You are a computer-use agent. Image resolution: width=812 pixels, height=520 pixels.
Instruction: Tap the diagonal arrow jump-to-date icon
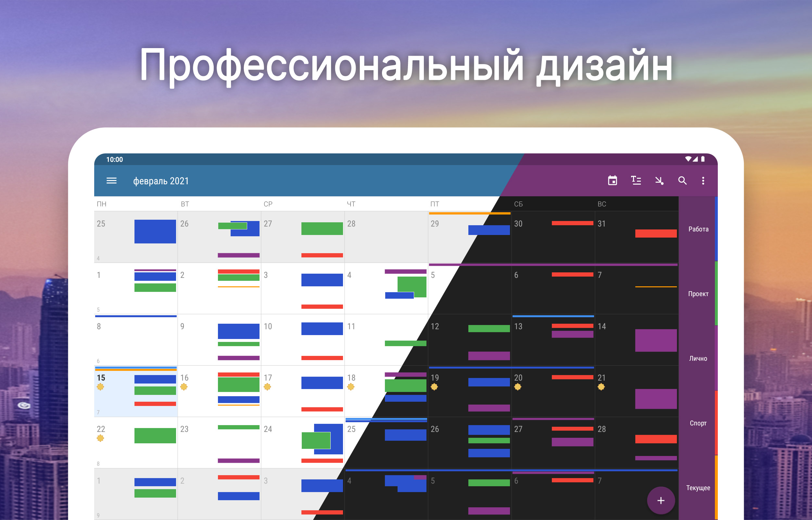659,181
